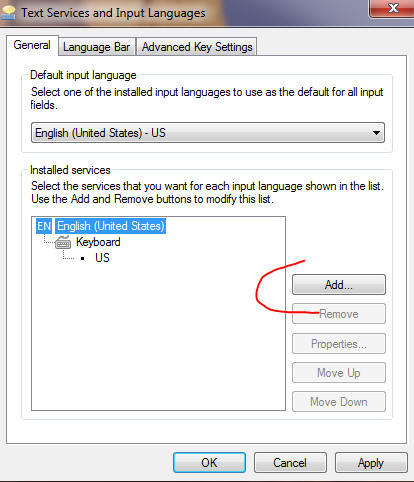
Task: Click the EN language badge icon
Action: [x=44, y=226]
